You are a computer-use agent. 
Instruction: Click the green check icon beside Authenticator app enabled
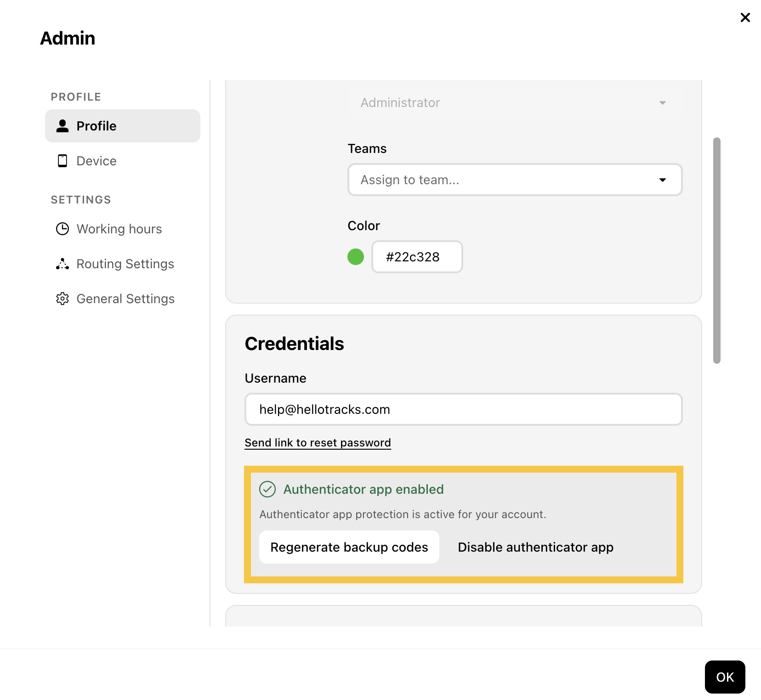pyautogui.click(x=267, y=489)
